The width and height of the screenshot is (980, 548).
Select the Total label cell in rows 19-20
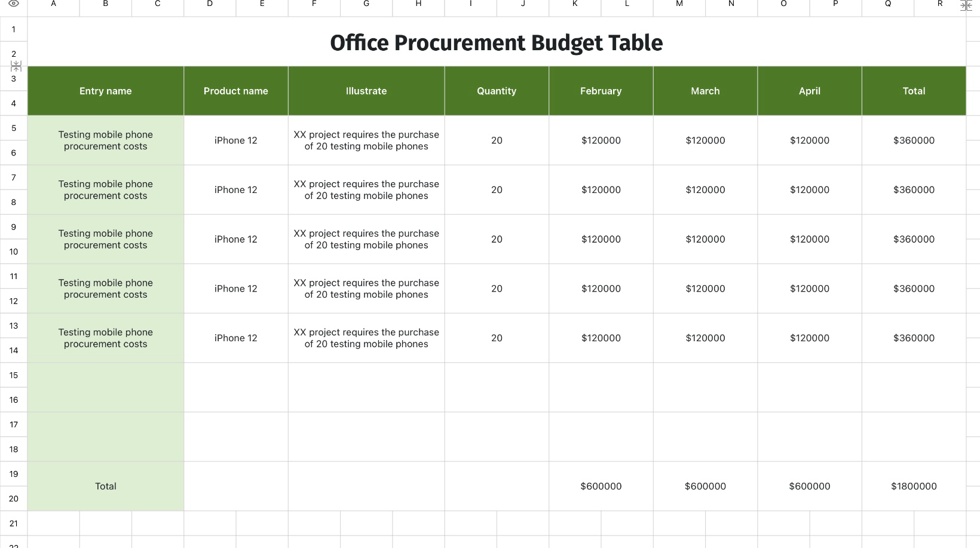click(x=106, y=486)
